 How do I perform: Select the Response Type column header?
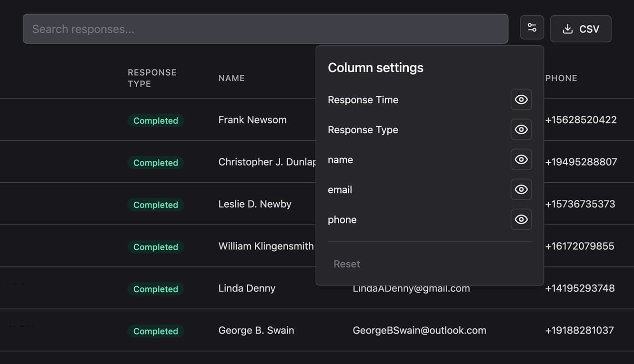[152, 78]
